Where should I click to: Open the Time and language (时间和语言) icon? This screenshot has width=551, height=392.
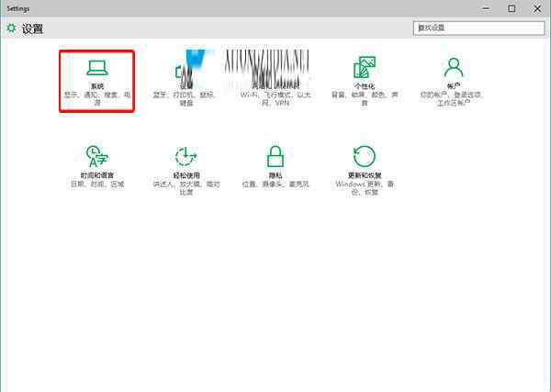[x=97, y=156]
